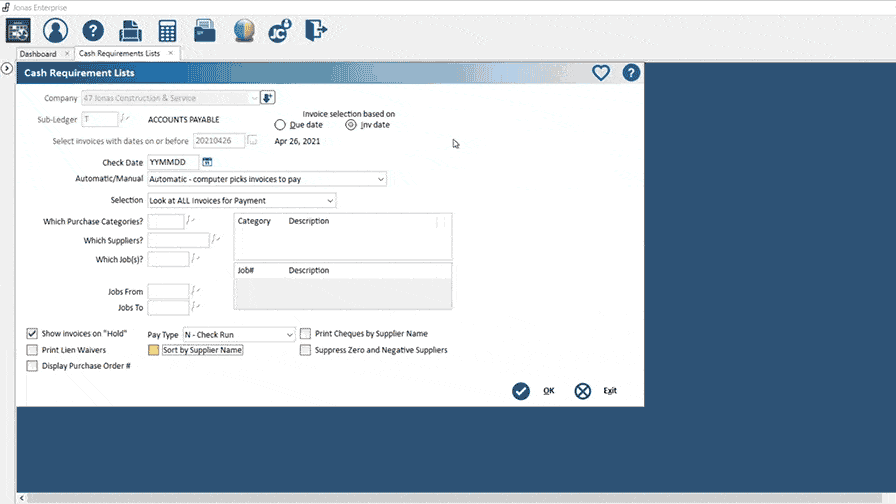Click the OK checkmark icon
896x504 pixels.
[521, 391]
